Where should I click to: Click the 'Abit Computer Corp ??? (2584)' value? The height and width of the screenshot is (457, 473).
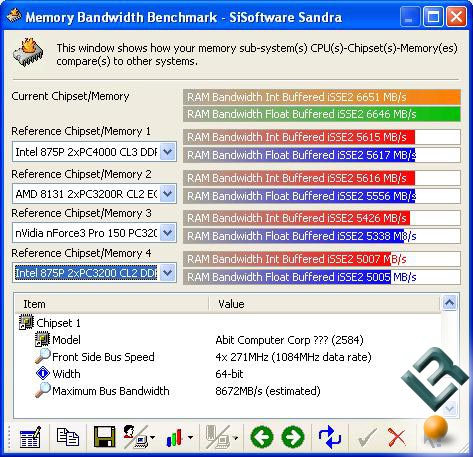[x=289, y=340]
